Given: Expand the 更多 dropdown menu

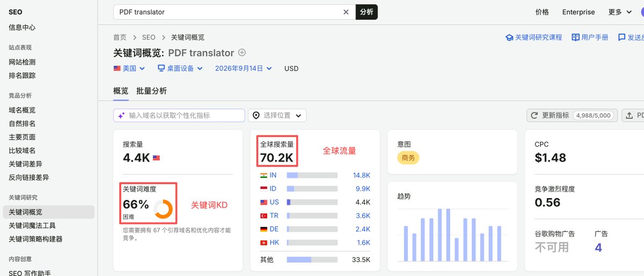Looking at the screenshot, I should pos(620,12).
